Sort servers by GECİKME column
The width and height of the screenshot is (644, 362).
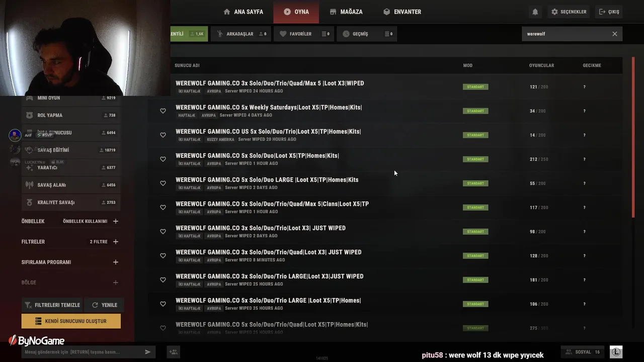(x=592, y=65)
